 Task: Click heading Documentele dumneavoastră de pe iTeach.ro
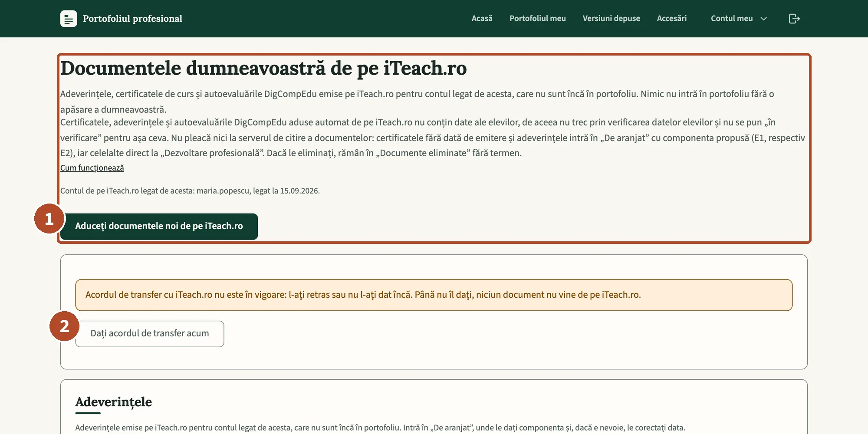point(263,69)
